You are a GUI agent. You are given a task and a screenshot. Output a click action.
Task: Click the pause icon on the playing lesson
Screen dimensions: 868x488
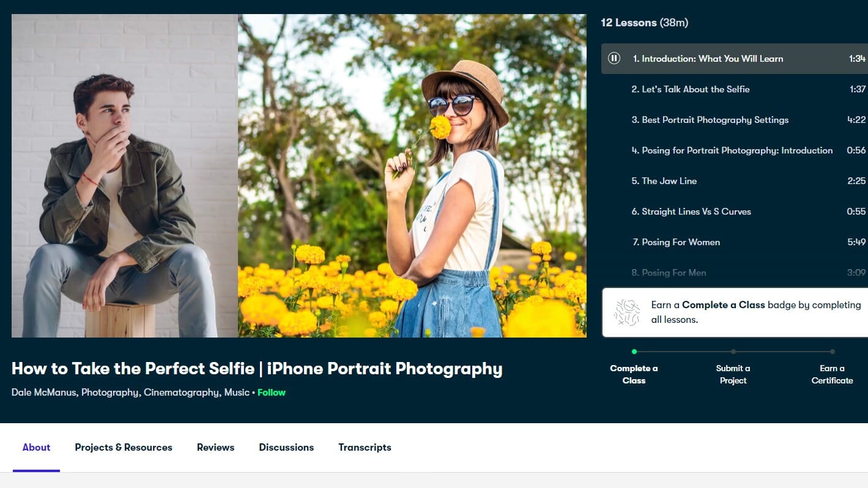click(x=614, y=57)
